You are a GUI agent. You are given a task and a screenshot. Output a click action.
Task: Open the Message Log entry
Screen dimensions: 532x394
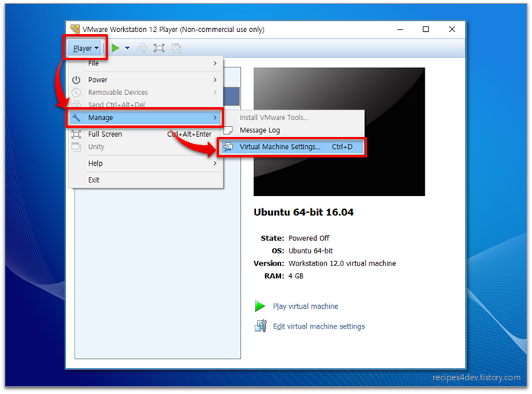pos(294,130)
